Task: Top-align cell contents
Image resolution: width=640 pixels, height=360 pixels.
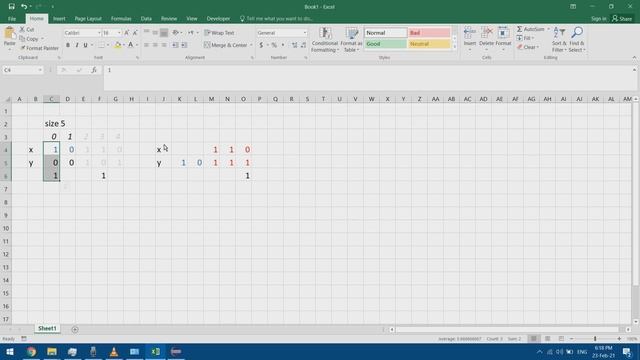Action: [146, 33]
